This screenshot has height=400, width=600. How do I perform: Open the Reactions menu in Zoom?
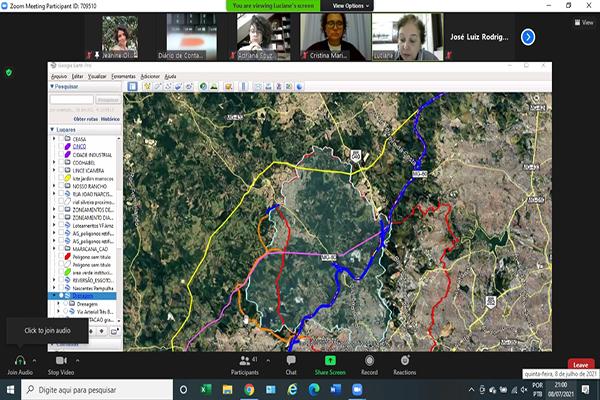[x=405, y=365]
